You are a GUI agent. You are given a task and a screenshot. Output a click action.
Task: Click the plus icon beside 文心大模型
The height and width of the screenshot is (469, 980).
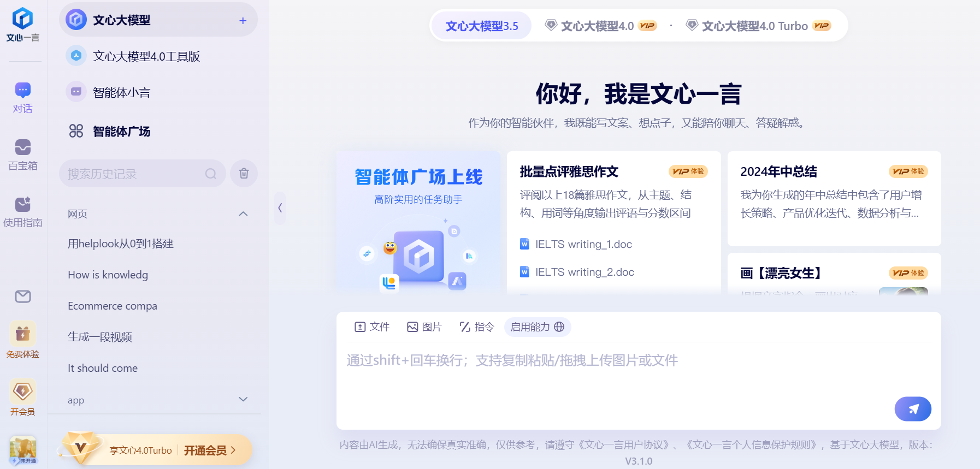pos(243,21)
